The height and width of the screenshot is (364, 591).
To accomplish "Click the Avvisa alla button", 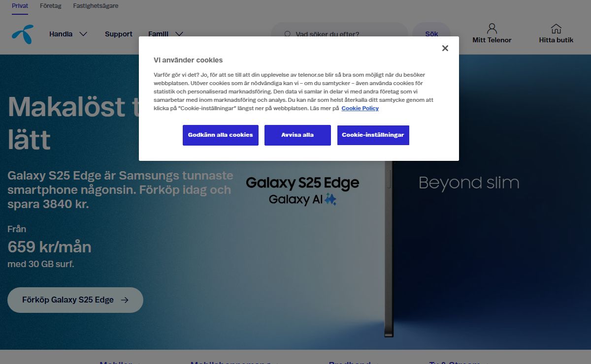I will point(297,135).
